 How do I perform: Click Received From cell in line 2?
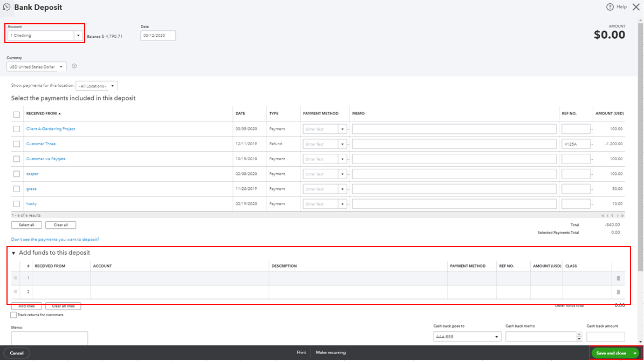61,292
